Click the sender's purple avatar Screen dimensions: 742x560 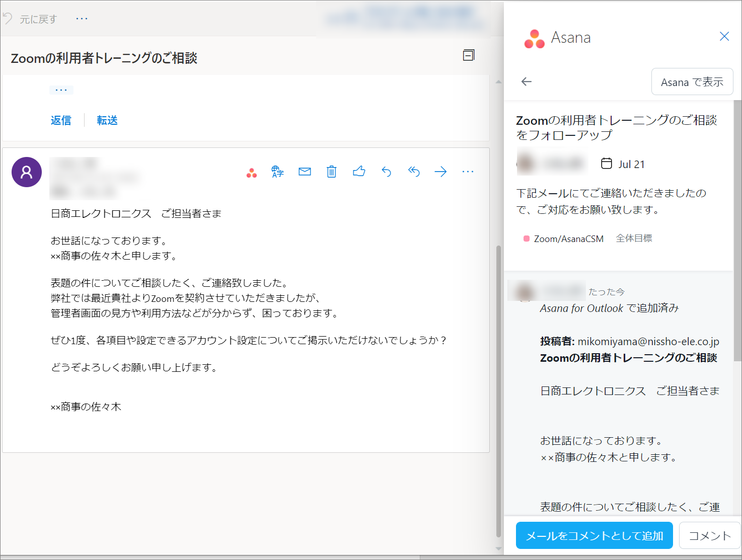pos(27,172)
